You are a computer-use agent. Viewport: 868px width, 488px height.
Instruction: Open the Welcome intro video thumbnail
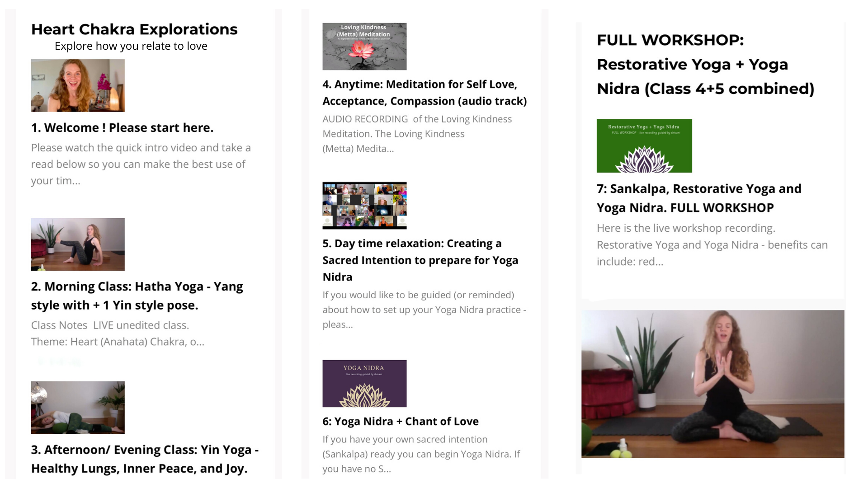(78, 85)
